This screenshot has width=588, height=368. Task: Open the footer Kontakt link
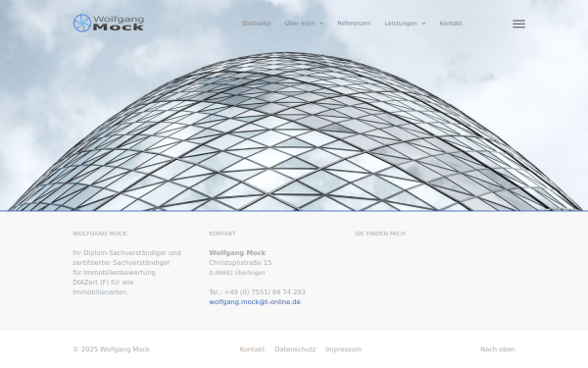point(252,349)
